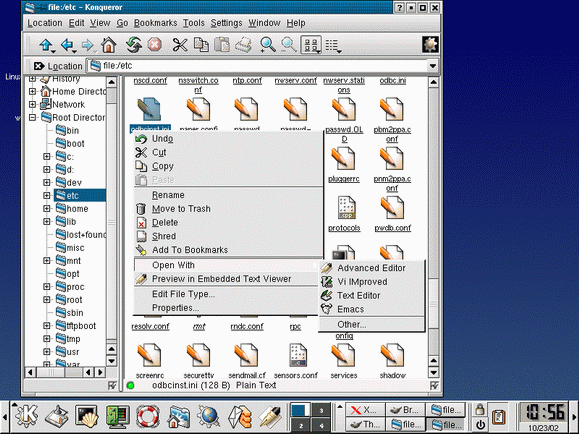The image size is (579, 434).
Task: Open the KDE K menu in panel
Action: pyautogui.click(x=26, y=417)
